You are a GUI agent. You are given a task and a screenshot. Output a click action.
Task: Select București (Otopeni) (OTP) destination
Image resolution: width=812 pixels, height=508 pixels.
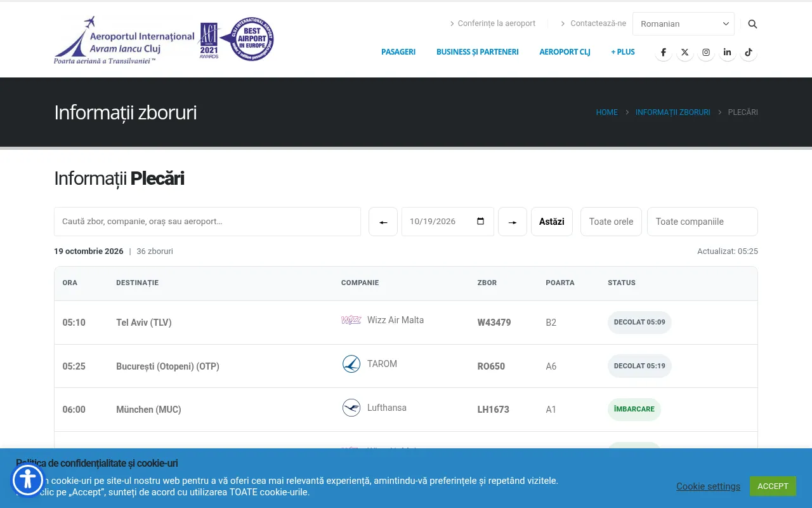(167, 366)
